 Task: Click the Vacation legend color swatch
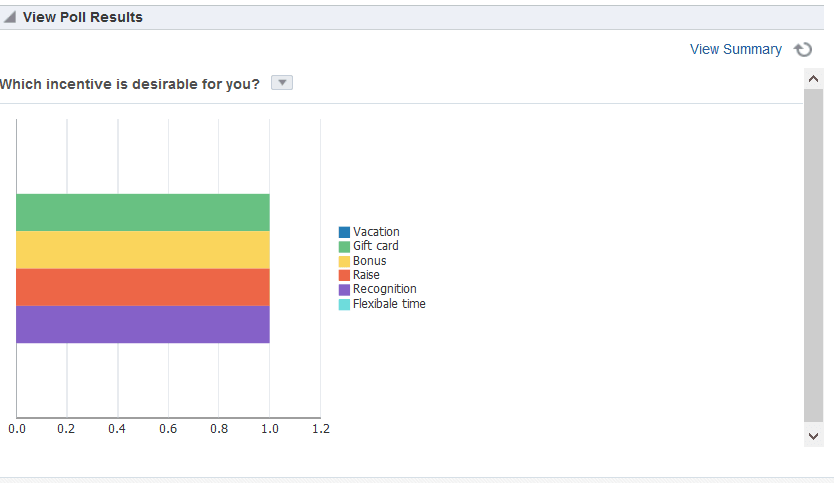coord(344,232)
